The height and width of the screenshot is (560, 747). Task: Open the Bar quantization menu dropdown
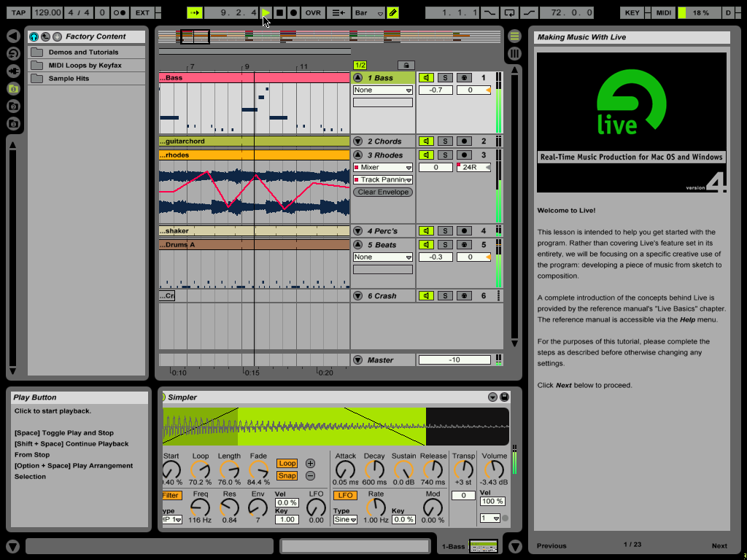pyautogui.click(x=368, y=13)
